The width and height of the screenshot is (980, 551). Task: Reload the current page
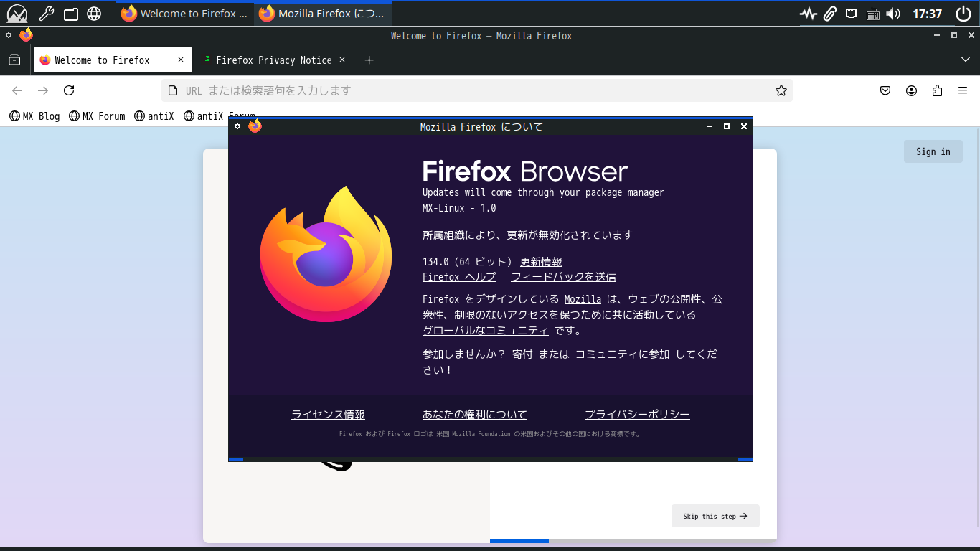point(69,90)
